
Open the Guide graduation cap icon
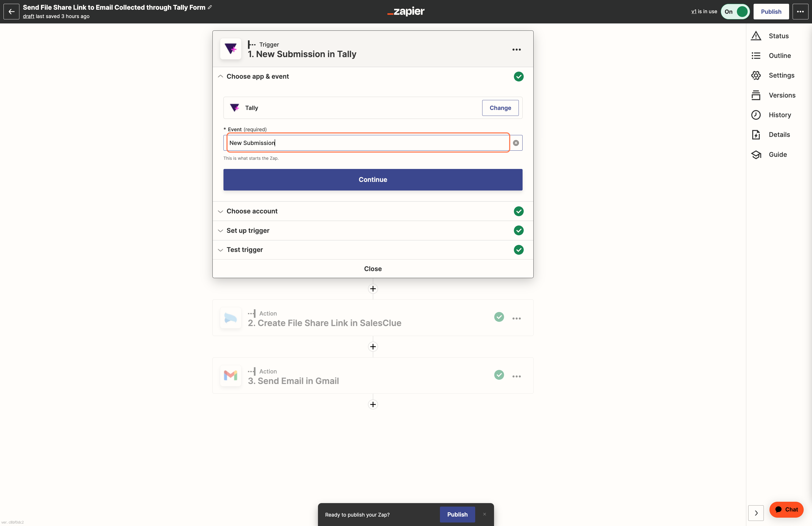tap(756, 154)
